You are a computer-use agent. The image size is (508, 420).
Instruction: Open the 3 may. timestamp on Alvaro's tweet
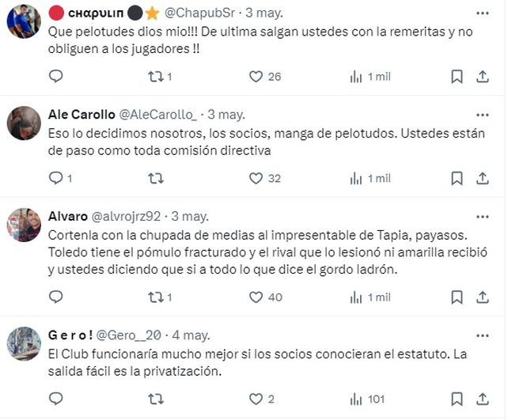(x=190, y=216)
